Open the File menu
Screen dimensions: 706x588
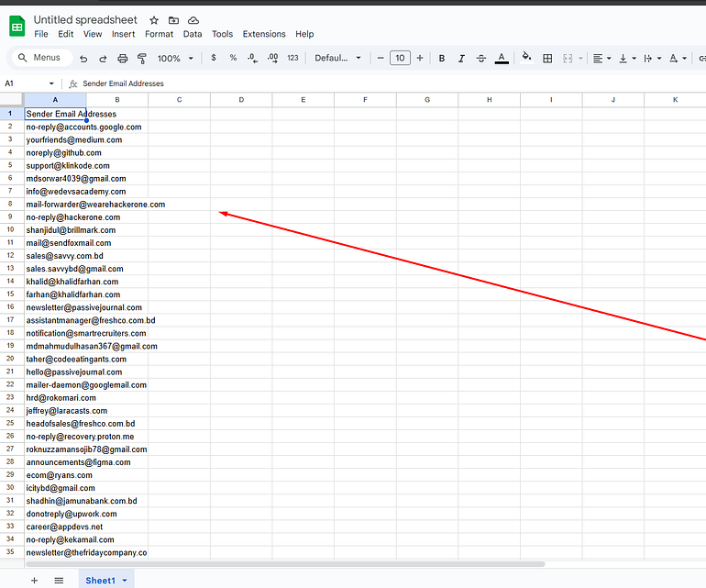tap(41, 34)
